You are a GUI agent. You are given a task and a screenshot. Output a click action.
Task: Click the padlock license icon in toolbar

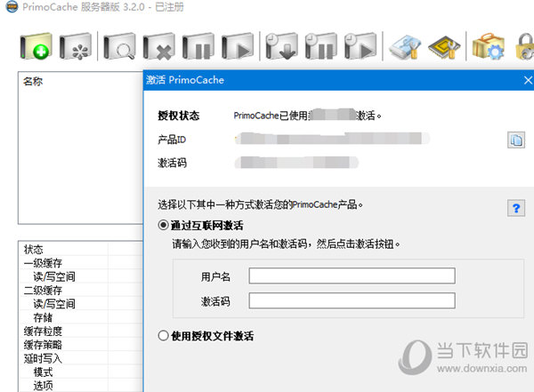(x=525, y=46)
